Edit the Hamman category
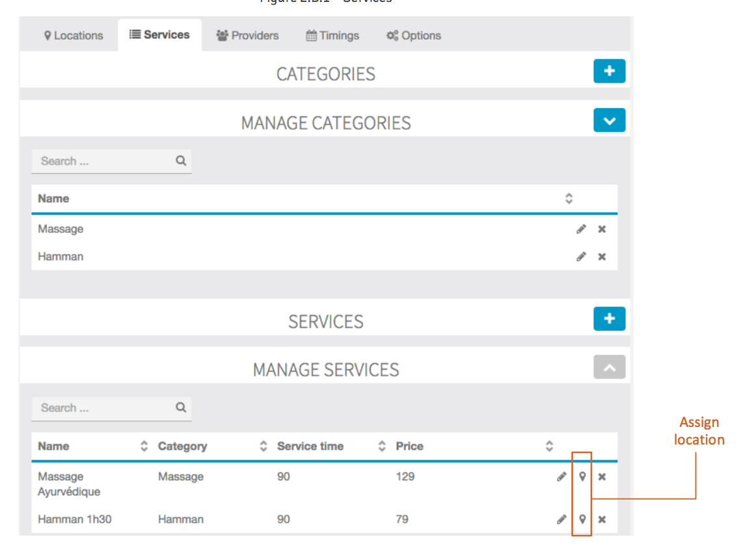Viewport: 756px width, 548px height. pyautogui.click(x=581, y=256)
